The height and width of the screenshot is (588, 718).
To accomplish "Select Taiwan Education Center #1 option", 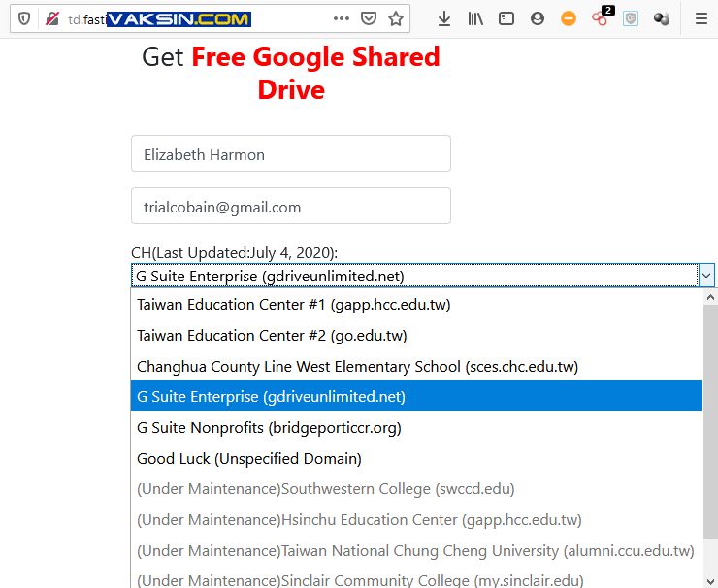I will (x=416, y=305).
